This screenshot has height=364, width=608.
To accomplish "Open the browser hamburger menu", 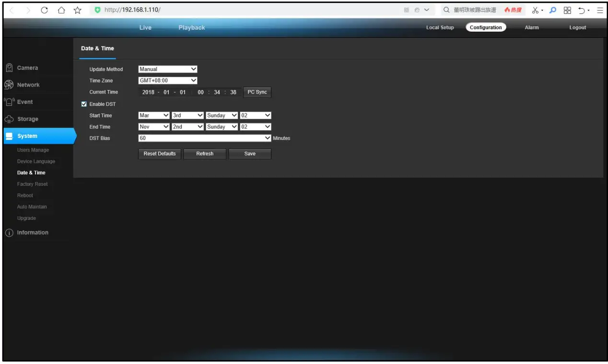I will pyautogui.click(x=599, y=10).
